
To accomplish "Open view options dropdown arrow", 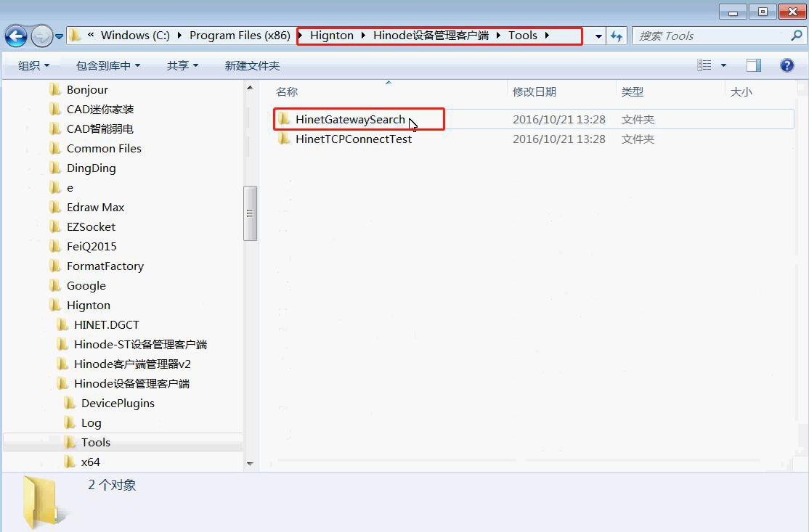I will (x=723, y=66).
